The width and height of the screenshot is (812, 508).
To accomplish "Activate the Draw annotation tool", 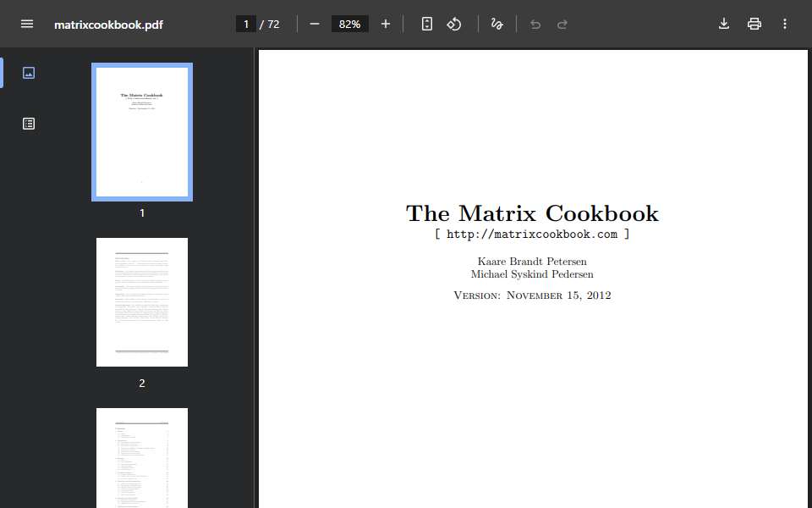I will tap(497, 24).
